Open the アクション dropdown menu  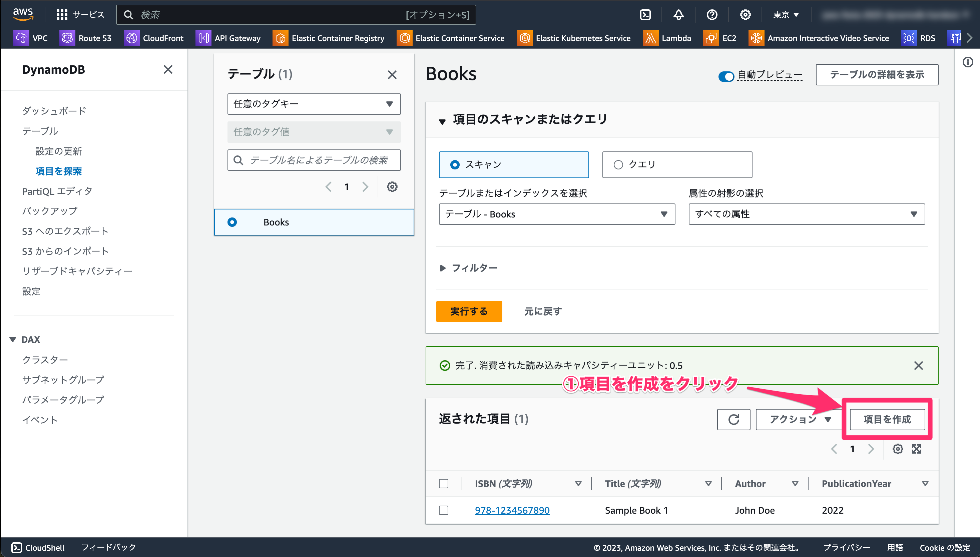[800, 419]
